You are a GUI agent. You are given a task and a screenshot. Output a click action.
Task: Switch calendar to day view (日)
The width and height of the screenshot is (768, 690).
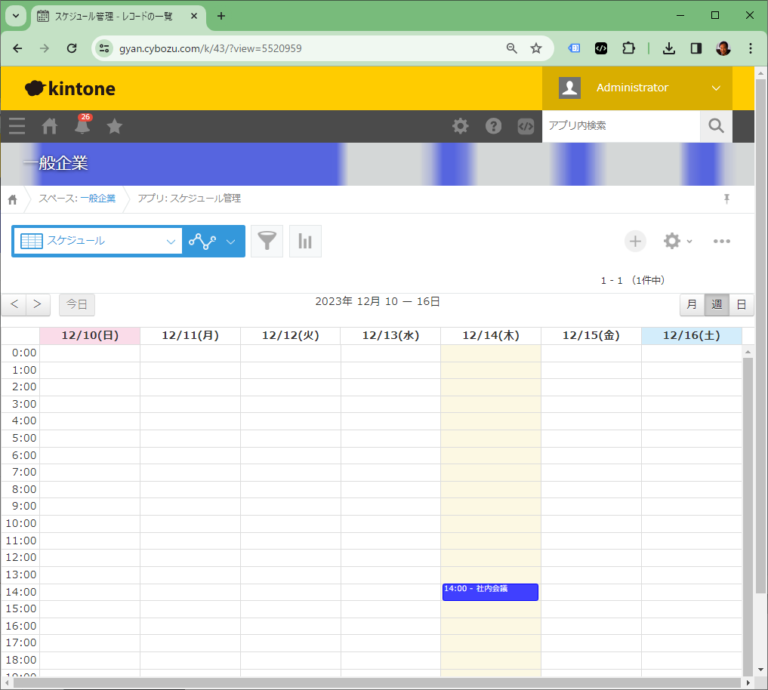click(x=741, y=304)
